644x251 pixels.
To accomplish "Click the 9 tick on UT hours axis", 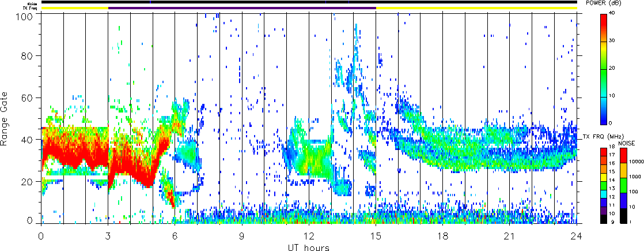I will click(x=242, y=236).
